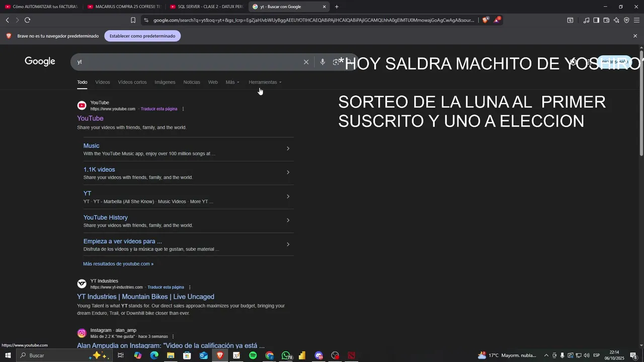Click the Google logo

[40, 61]
